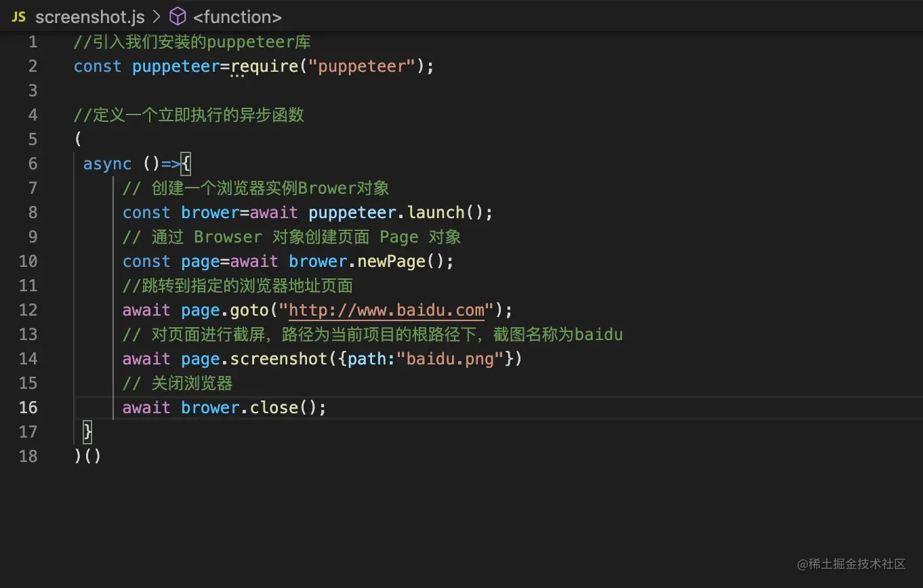Select line number 12 in gutter

coord(28,310)
